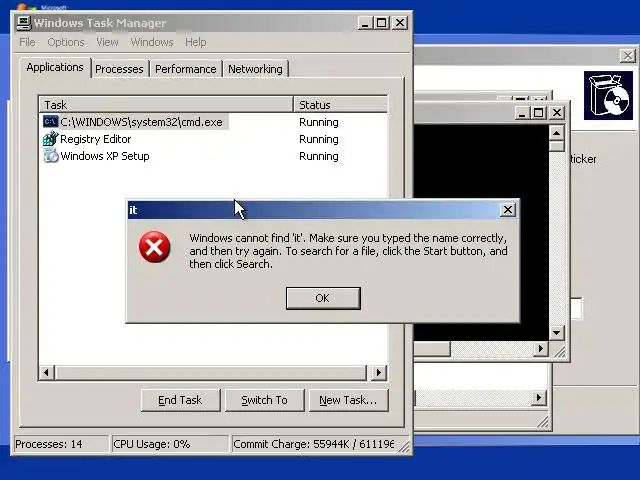Screen dimensions: 640x480
Task: Close the Windows Task Manager window
Action: (400, 23)
